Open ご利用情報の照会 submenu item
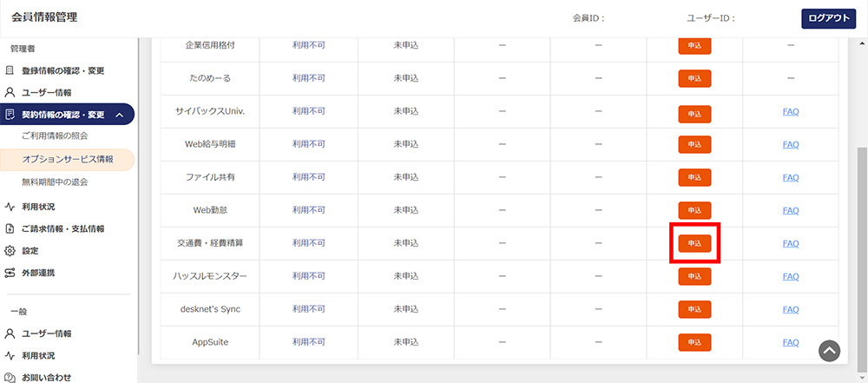This screenshot has width=868, height=383. click(55, 136)
